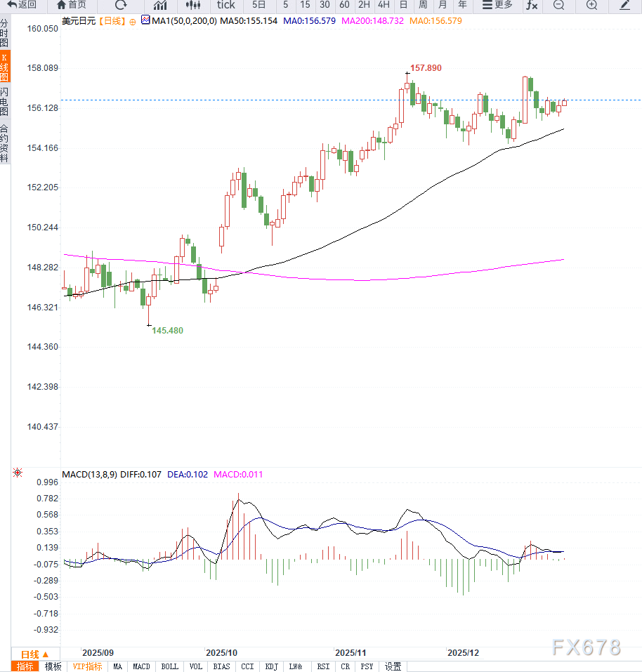
Task: Select the 4H timeframe
Action: click(x=384, y=5)
